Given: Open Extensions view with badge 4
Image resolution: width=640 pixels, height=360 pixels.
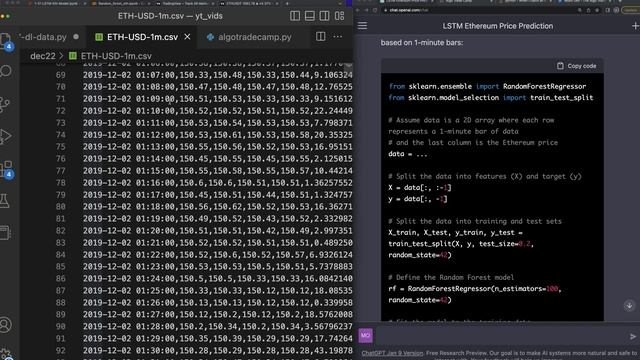Looking at the screenshot, I should tap(7, 169).
